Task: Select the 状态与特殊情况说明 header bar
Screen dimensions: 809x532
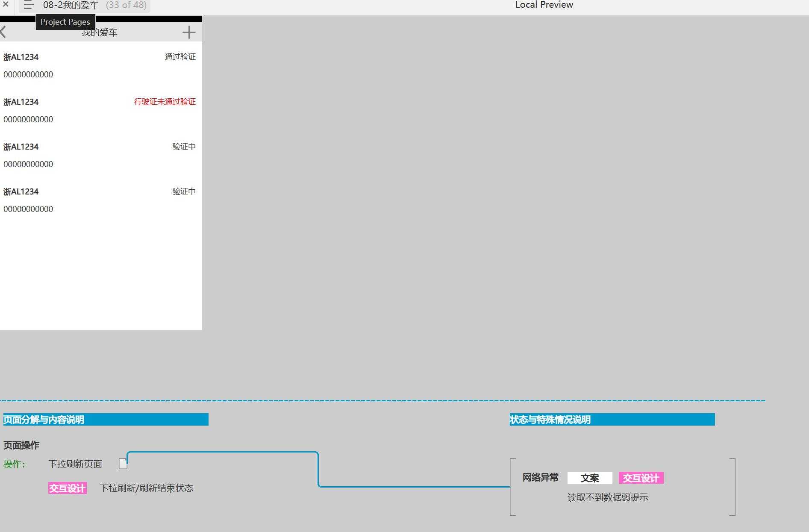Action: [550, 420]
